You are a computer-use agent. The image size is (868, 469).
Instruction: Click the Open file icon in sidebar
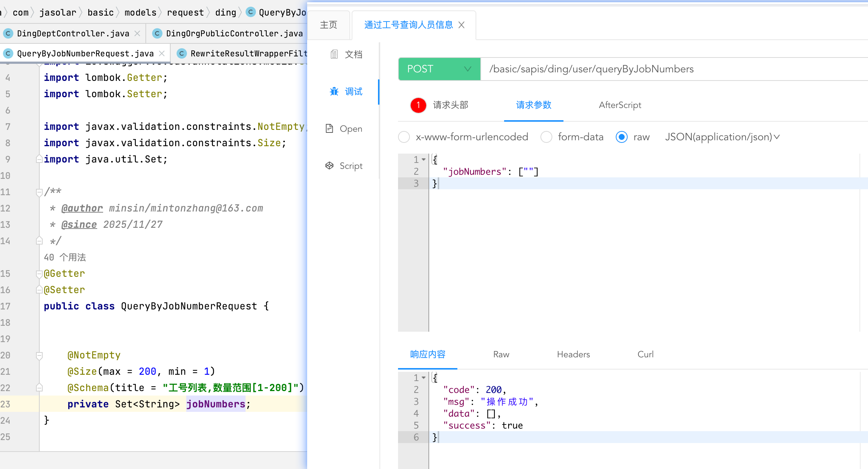(329, 129)
